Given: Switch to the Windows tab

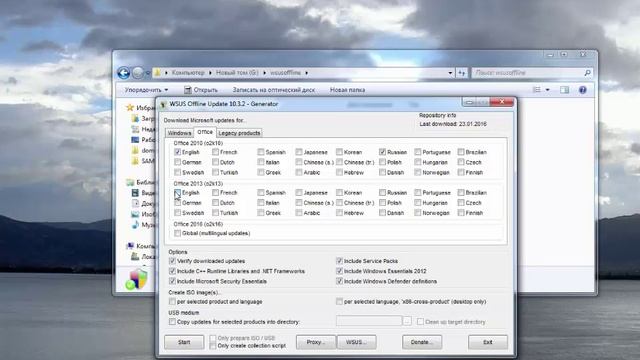Looking at the screenshot, I should coord(179,133).
